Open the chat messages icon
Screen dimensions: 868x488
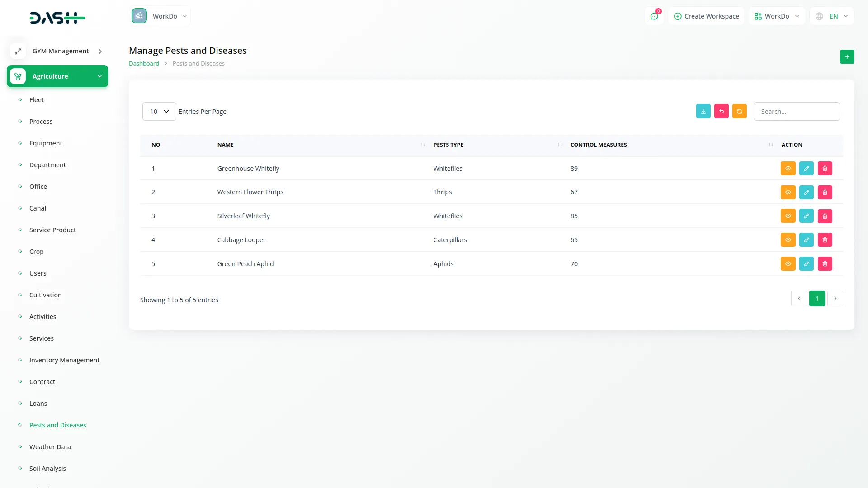654,16
